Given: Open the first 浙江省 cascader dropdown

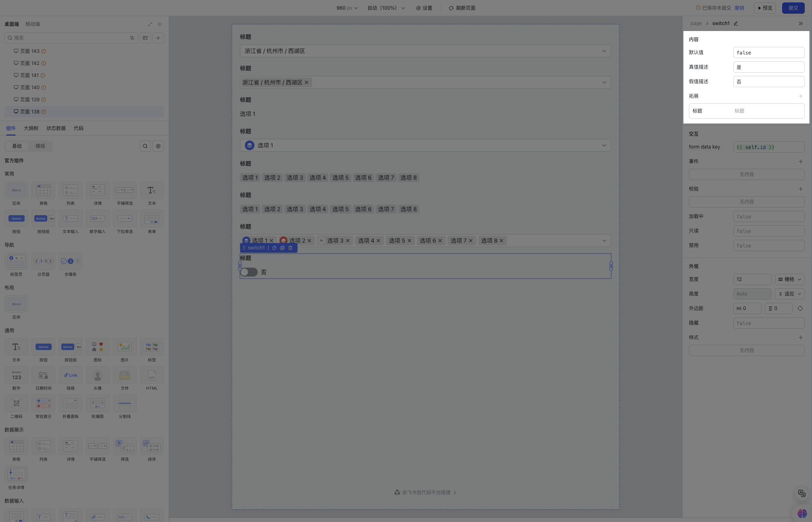Looking at the screenshot, I should [x=425, y=51].
